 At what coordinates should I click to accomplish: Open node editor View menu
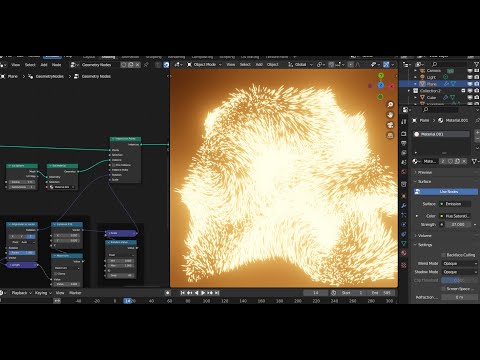click(15, 65)
